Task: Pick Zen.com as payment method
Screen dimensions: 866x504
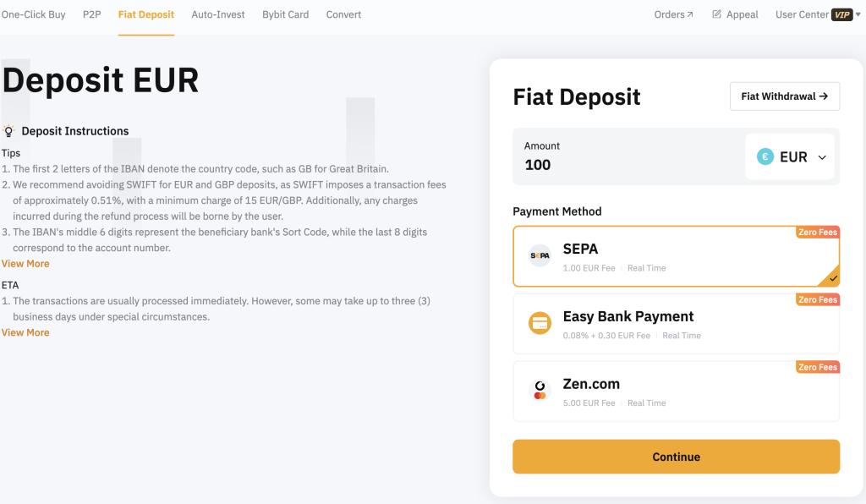Action: coord(676,391)
